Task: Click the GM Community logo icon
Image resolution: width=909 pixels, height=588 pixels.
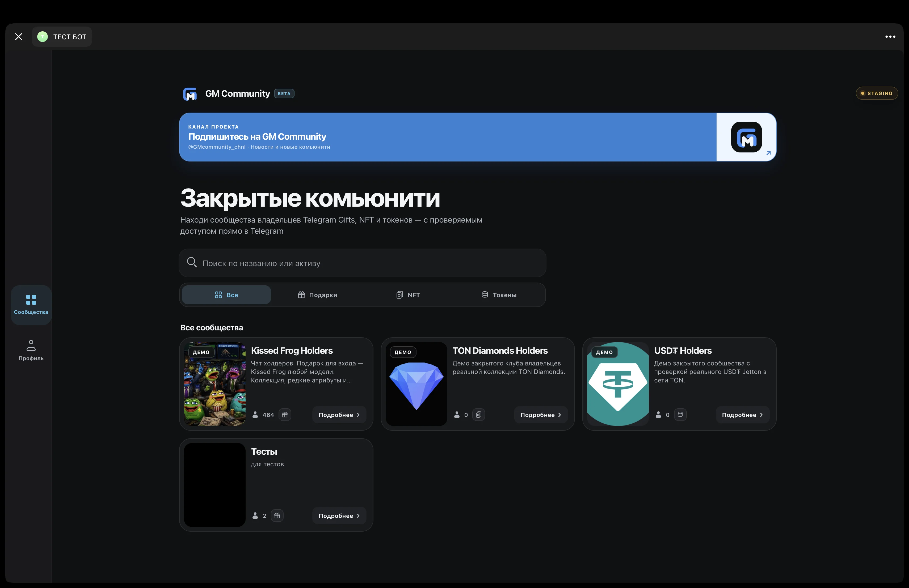Action: click(x=190, y=94)
